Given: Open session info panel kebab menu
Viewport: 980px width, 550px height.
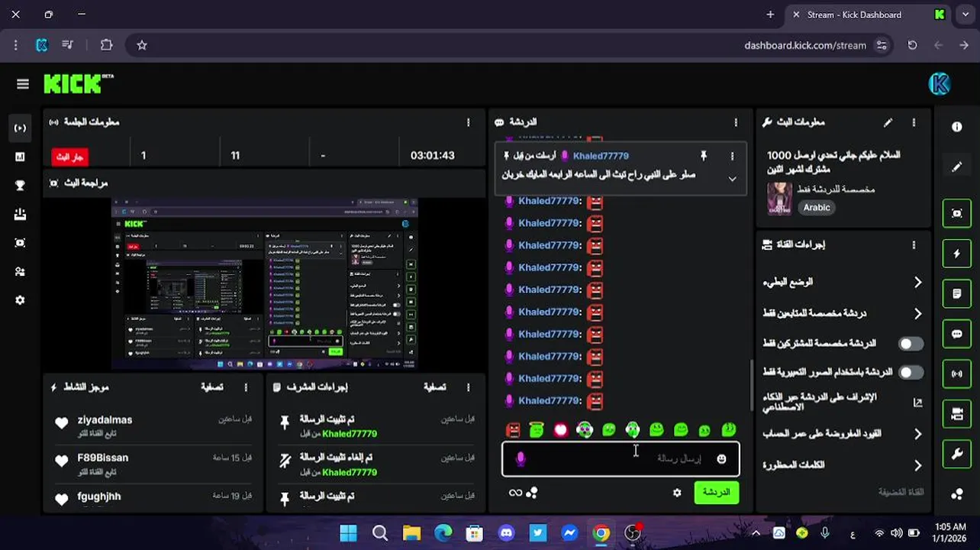Looking at the screenshot, I should [x=469, y=122].
